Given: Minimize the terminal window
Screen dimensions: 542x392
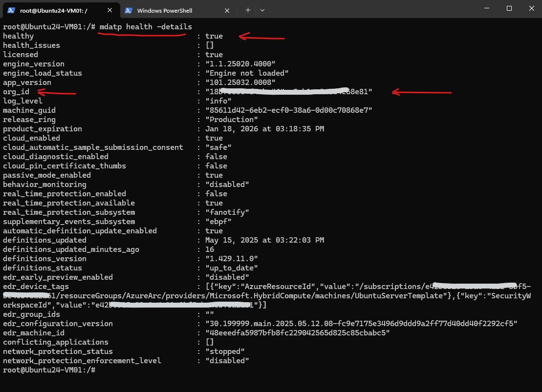Looking at the screenshot, I should click(x=487, y=8).
